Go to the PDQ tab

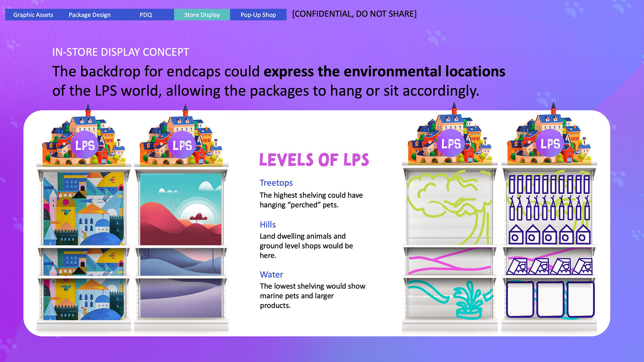coord(146,15)
